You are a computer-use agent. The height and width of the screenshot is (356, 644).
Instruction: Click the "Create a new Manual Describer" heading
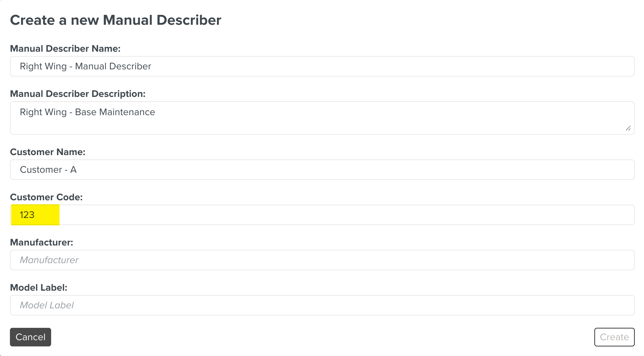pyautogui.click(x=116, y=20)
